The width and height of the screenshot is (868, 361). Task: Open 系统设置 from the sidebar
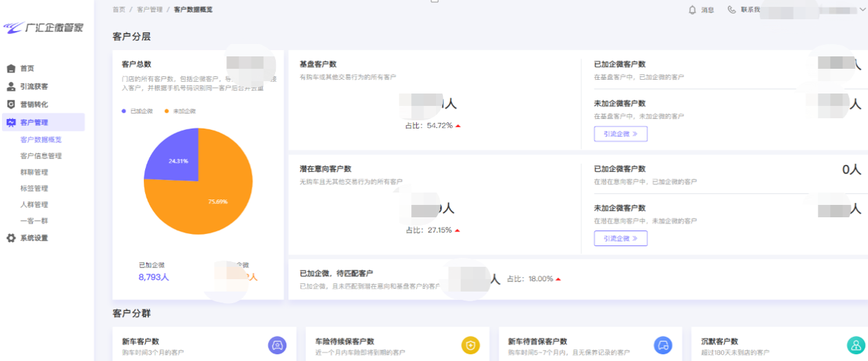(x=34, y=238)
